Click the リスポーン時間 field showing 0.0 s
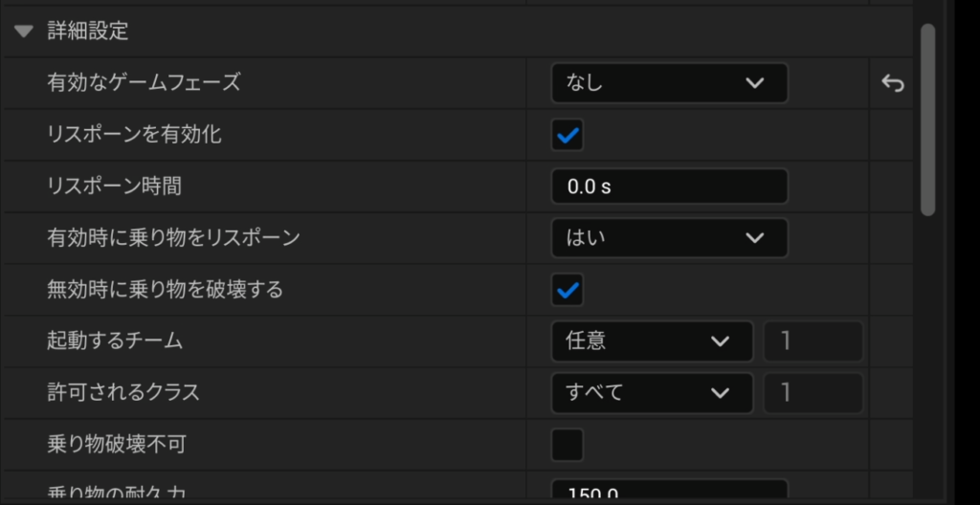The image size is (980, 505). click(x=669, y=187)
